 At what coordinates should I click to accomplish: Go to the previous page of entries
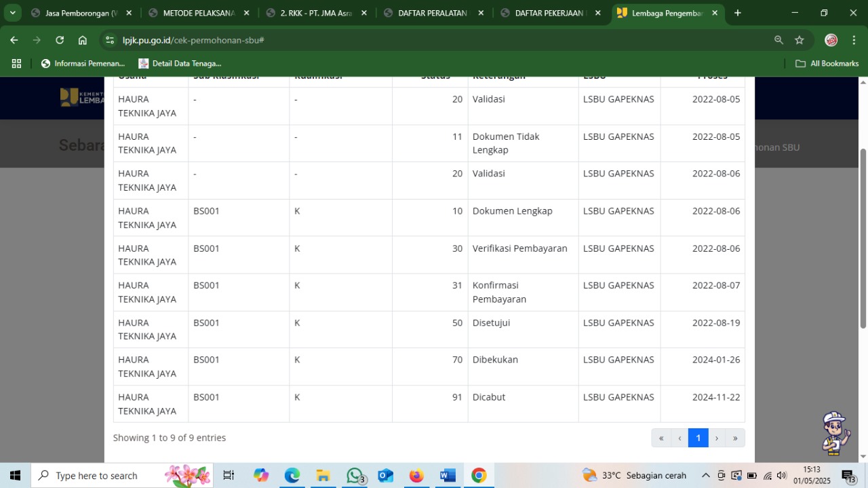point(679,438)
